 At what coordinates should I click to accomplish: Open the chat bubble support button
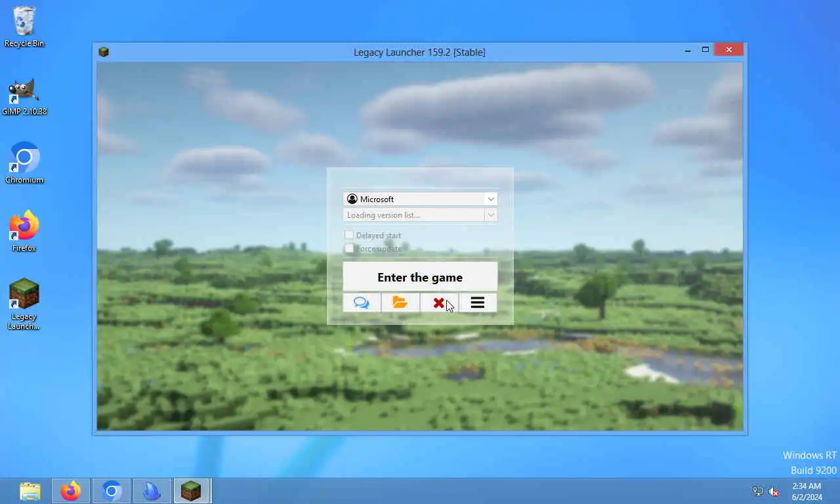click(362, 303)
